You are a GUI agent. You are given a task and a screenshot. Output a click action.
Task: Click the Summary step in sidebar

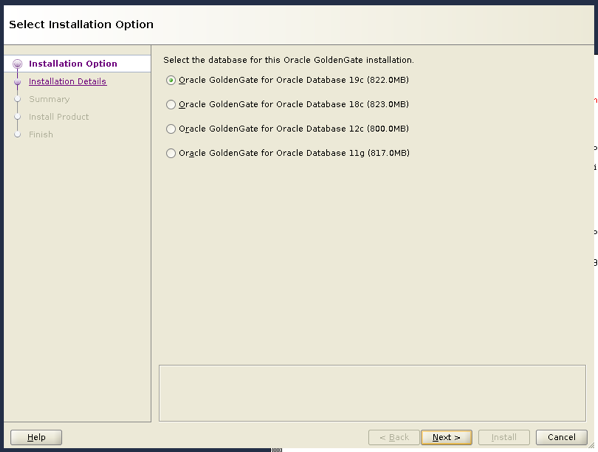[49, 99]
